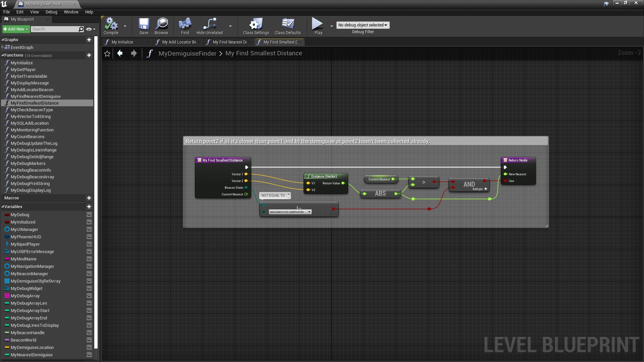This screenshot has height=362, width=644.
Task: Toggle visibility of MyModName variable
Action: click(x=89, y=259)
